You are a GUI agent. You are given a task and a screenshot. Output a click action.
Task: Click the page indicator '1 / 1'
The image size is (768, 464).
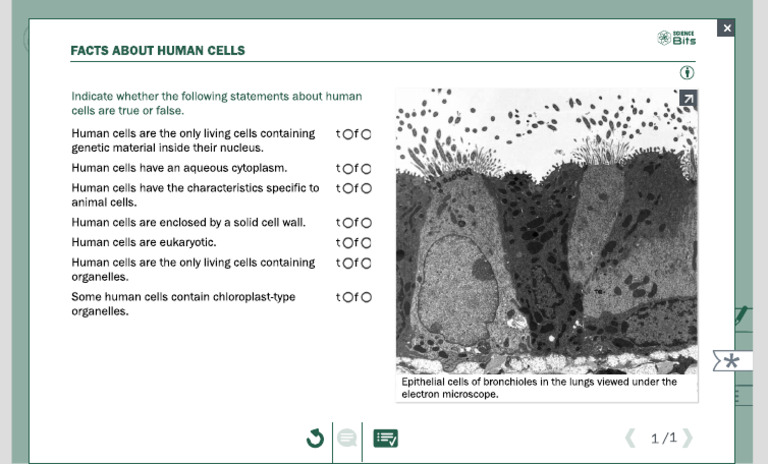(x=663, y=438)
